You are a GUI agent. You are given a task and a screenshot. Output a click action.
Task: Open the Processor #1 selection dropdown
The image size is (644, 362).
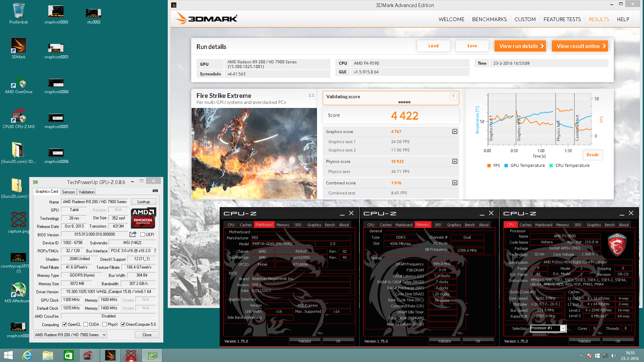(548, 328)
